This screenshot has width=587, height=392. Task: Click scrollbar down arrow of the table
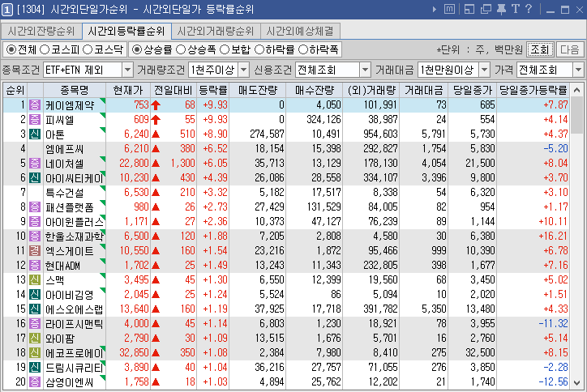tap(577, 383)
